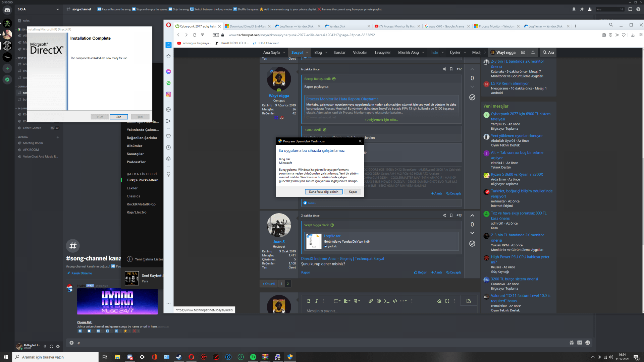Click the star reaction under queue list
Viewport: 644px width, 362px height.
(x=125, y=331)
